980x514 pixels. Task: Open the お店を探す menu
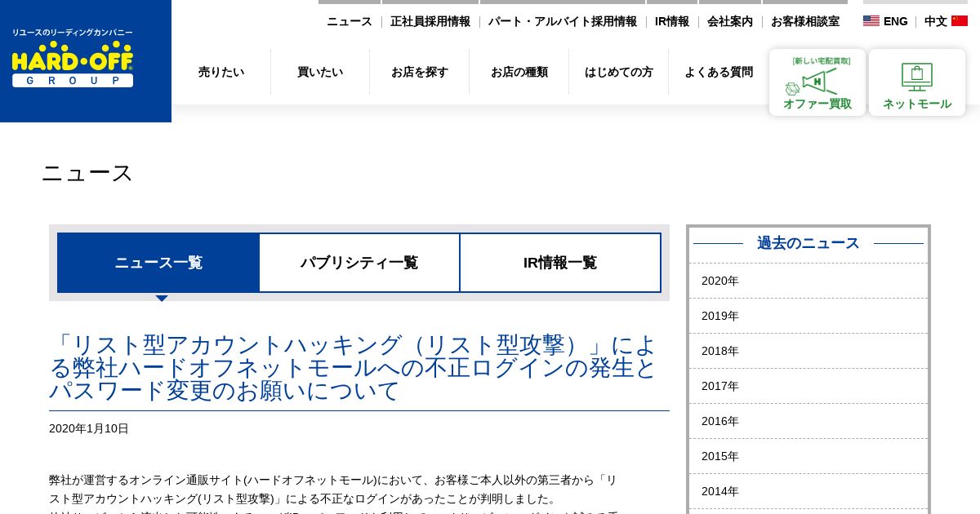(420, 72)
